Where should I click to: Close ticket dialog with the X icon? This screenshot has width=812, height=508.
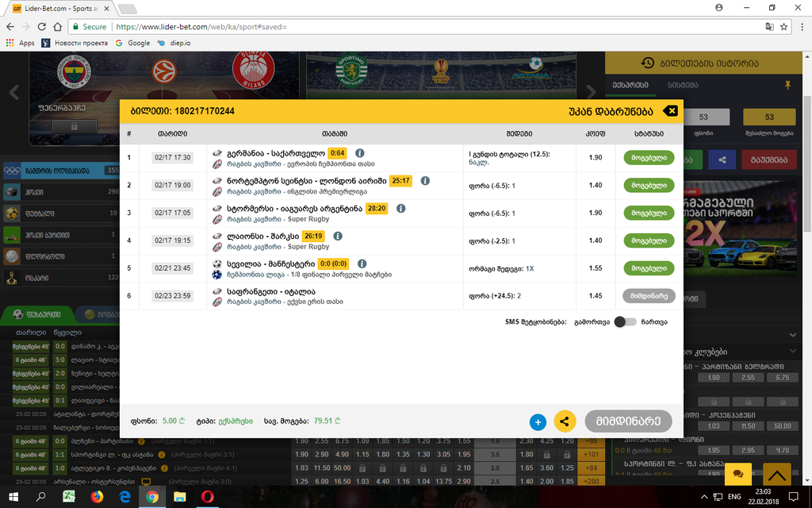click(x=670, y=111)
